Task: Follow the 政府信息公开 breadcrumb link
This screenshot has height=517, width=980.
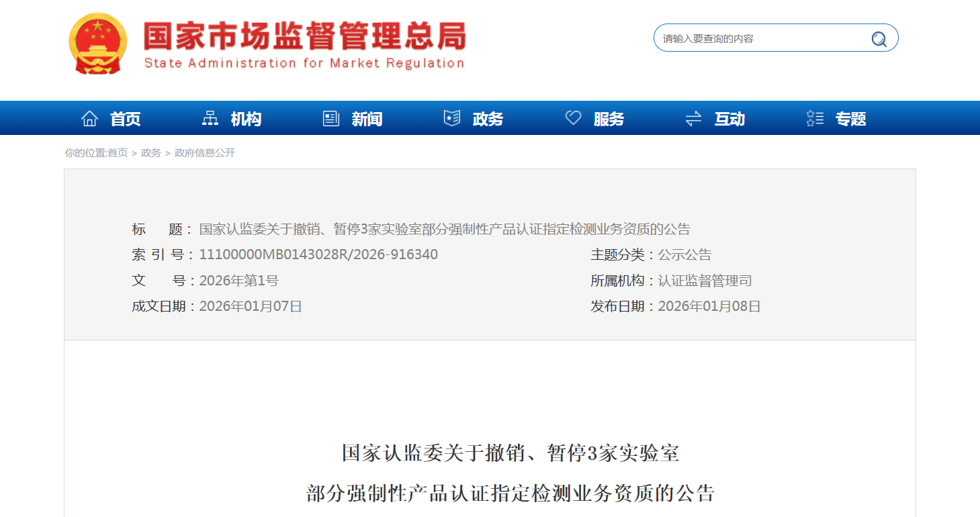Action: (x=205, y=153)
